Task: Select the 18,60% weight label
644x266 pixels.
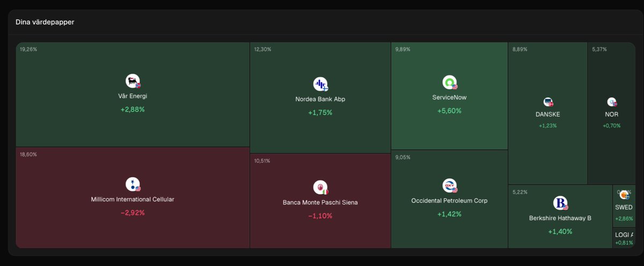Action: click(x=28, y=154)
